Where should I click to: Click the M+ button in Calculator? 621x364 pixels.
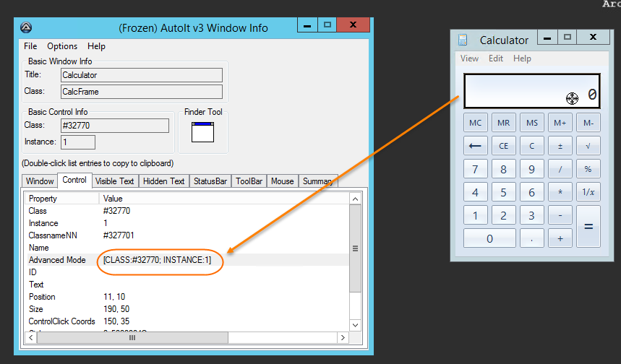[x=560, y=123]
